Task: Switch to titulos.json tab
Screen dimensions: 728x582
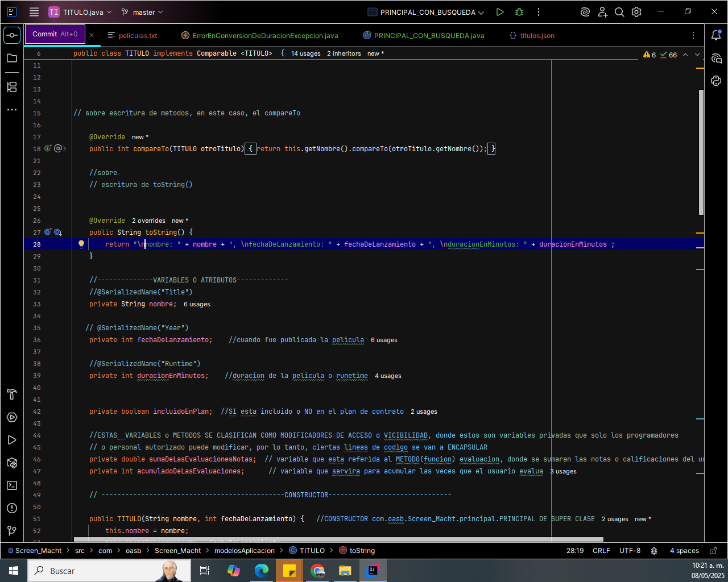Action: click(532, 35)
